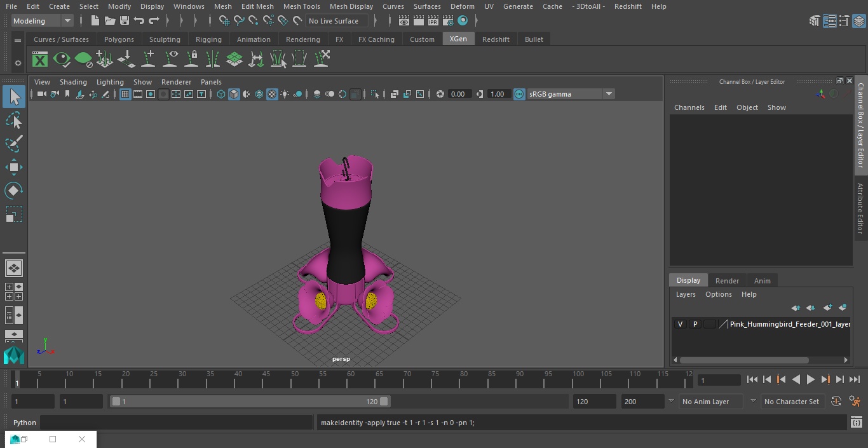This screenshot has width=868, height=448.
Task: Click the XGen clear preview leaf icon
Action: point(83,60)
